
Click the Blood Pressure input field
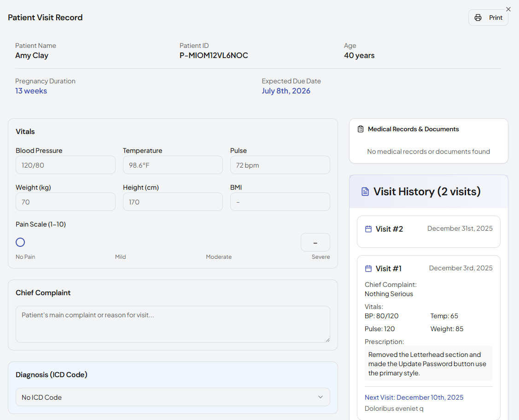tap(65, 165)
